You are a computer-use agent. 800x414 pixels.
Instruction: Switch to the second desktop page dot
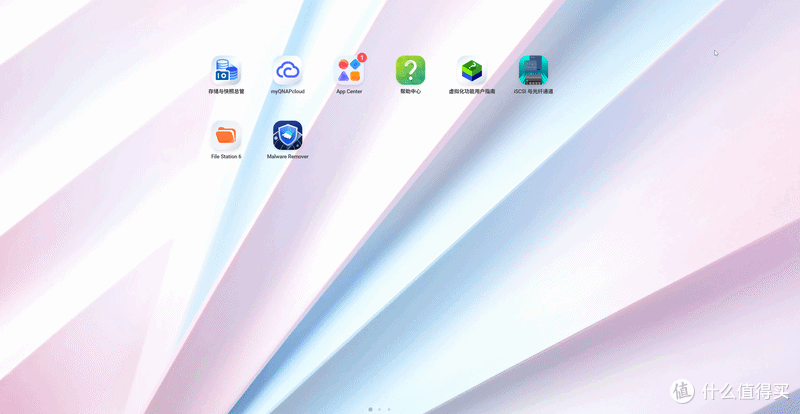(x=379, y=409)
